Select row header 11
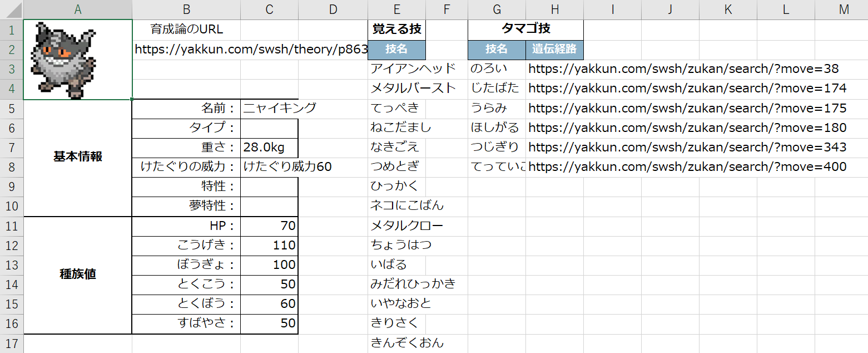Image resolution: width=868 pixels, height=353 pixels. 12,225
